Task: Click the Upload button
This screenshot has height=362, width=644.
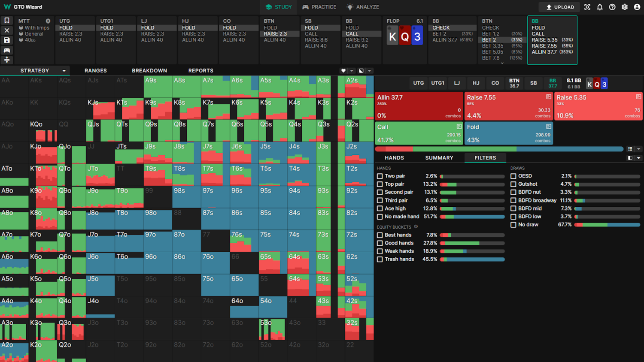Action: click(x=559, y=7)
